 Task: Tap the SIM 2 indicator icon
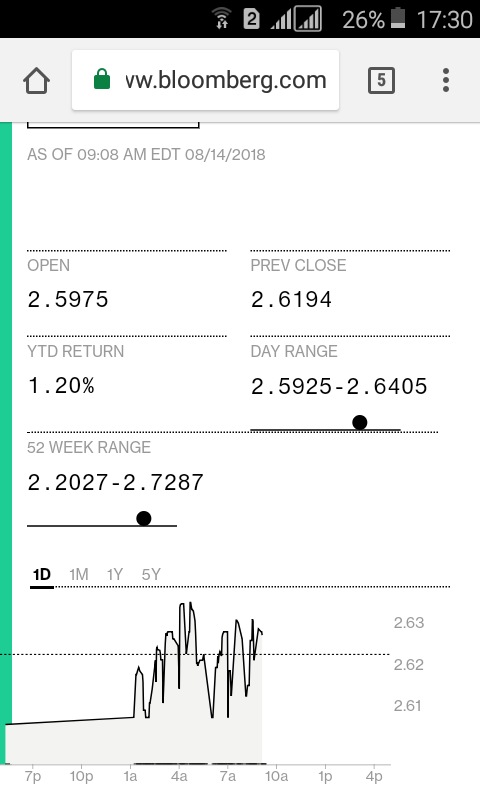pos(251,19)
